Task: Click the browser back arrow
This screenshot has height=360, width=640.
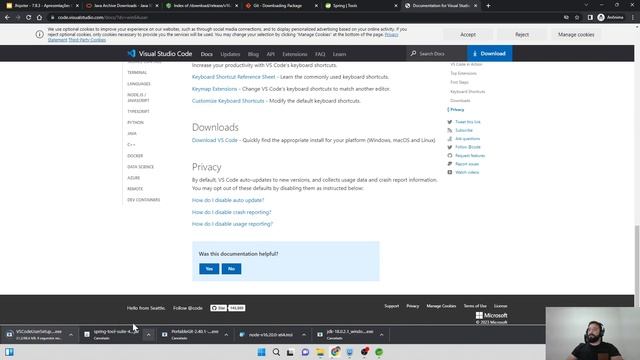Action: tap(7, 18)
